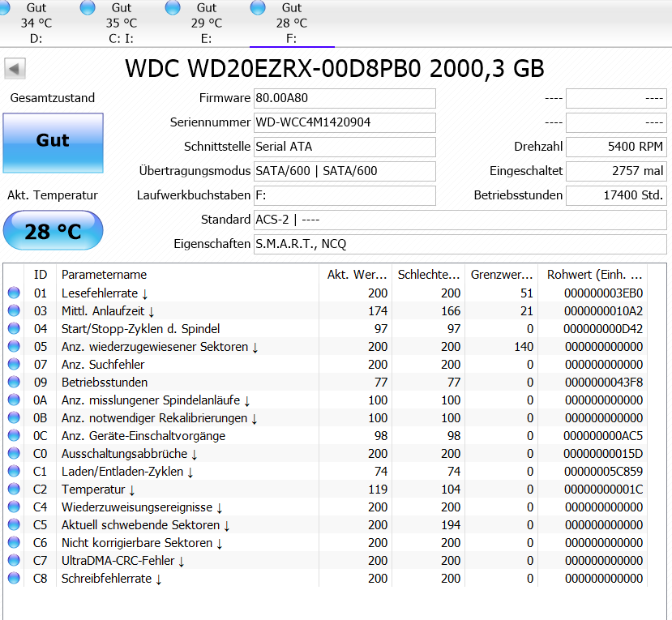Select Anz. notwendiger Rekalibrierungen parameter name

pyautogui.click(x=160, y=418)
